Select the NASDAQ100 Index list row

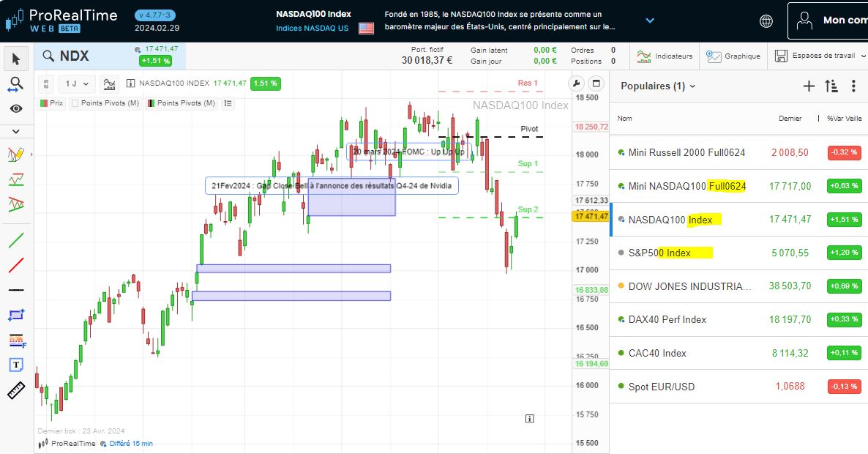coord(739,220)
